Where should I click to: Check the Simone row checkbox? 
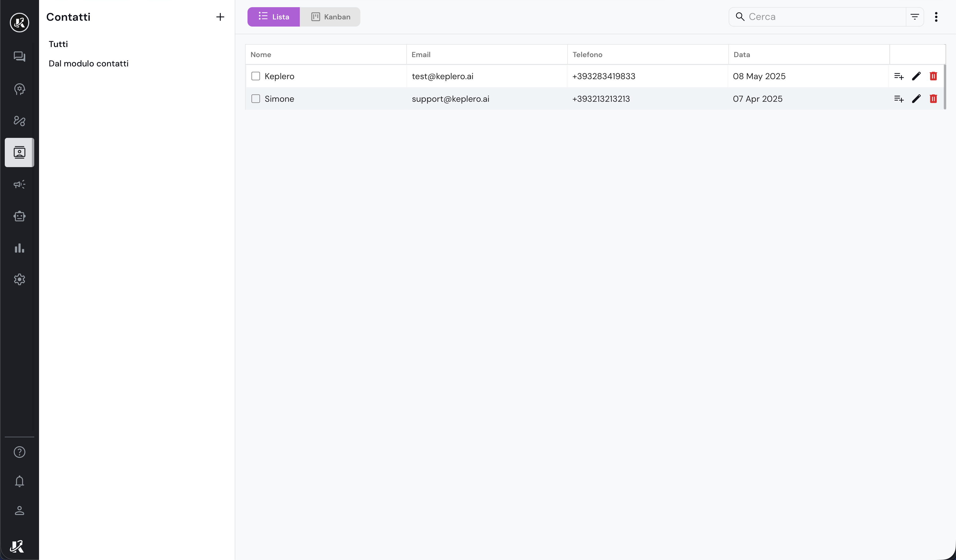[x=256, y=99]
